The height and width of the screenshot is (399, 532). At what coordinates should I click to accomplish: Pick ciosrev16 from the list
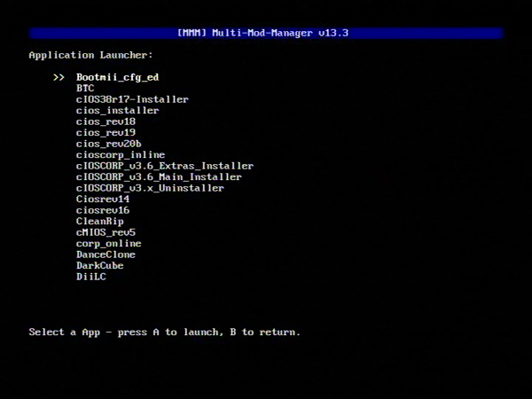[x=103, y=210]
